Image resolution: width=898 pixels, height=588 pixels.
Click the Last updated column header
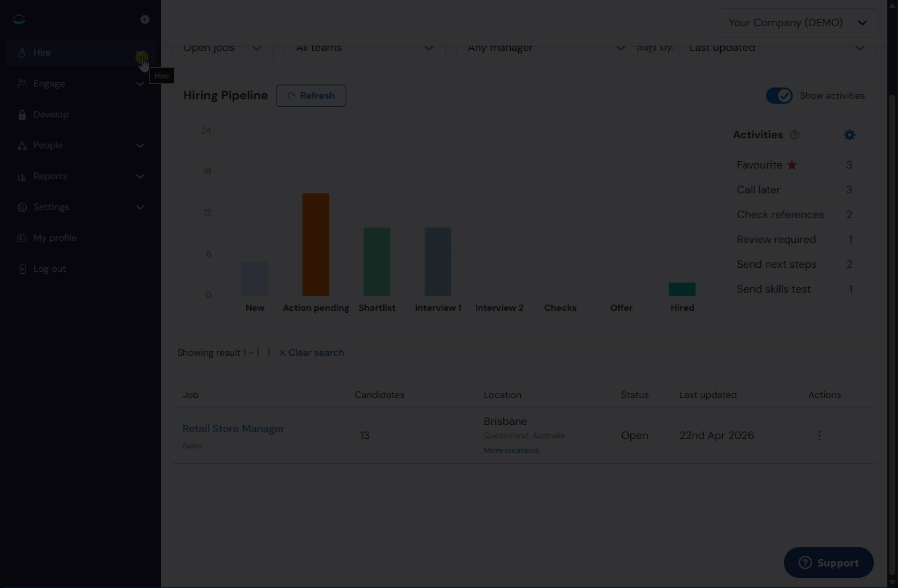708,395
